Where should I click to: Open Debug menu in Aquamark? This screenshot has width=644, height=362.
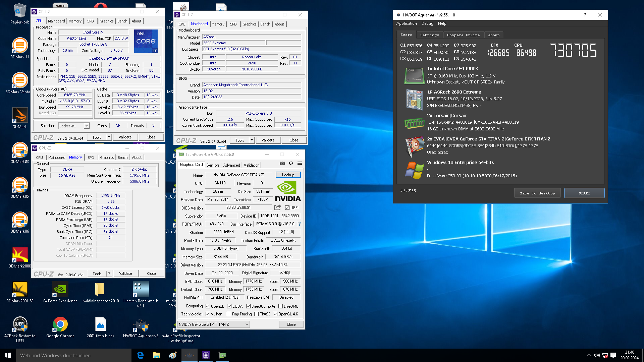coord(427,23)
